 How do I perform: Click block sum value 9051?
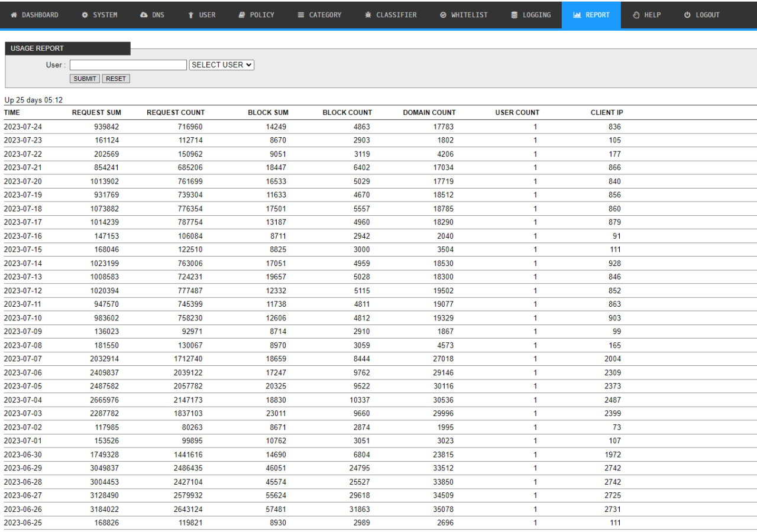[x=276, y=154]
